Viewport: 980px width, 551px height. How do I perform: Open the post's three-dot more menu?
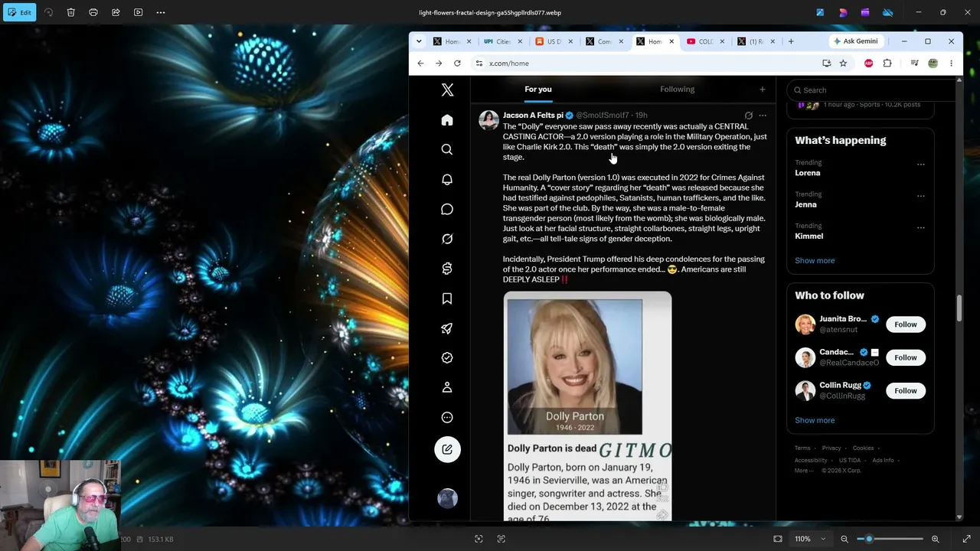[763, 116]
